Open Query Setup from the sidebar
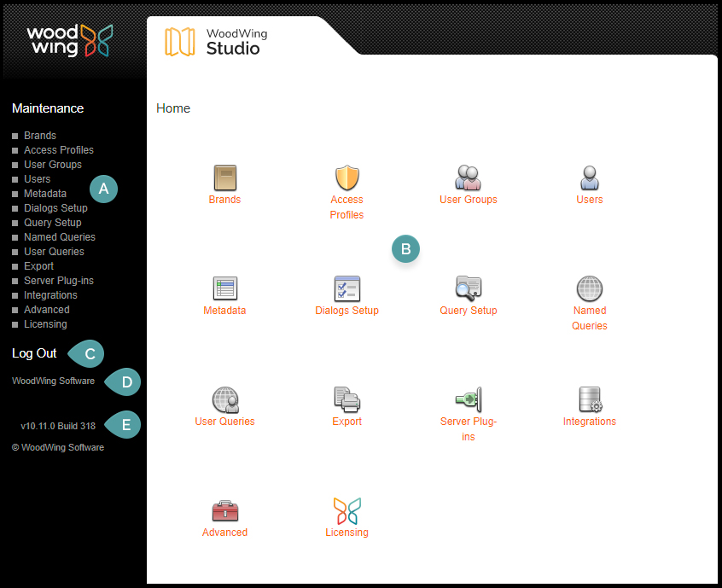 click(53, 223)
